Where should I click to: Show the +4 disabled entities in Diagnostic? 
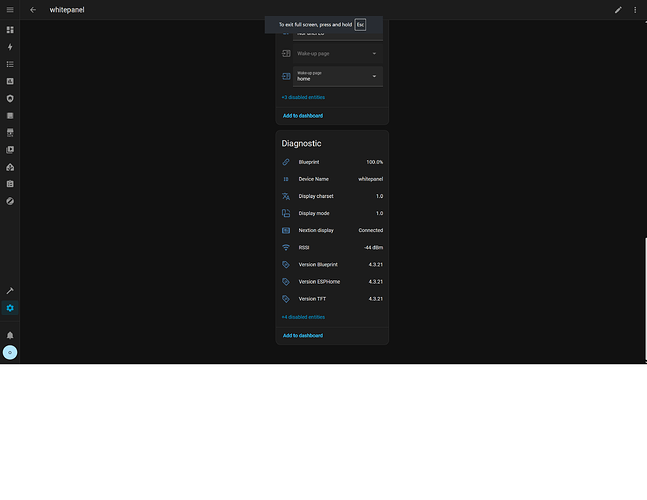(x=303, y=317)
